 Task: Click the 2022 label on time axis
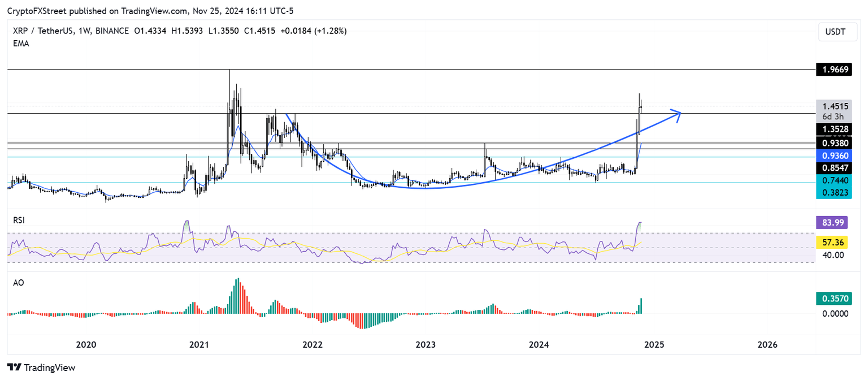tap(312, 344)
